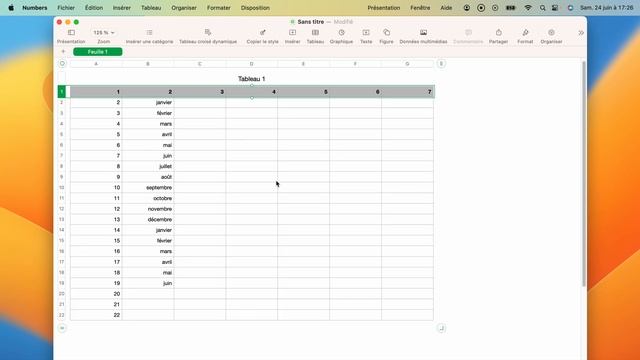Image resolution: width=640 pixels, height=360 pixels.
Task: Open the Aide menu
Action: coord(446,8)
